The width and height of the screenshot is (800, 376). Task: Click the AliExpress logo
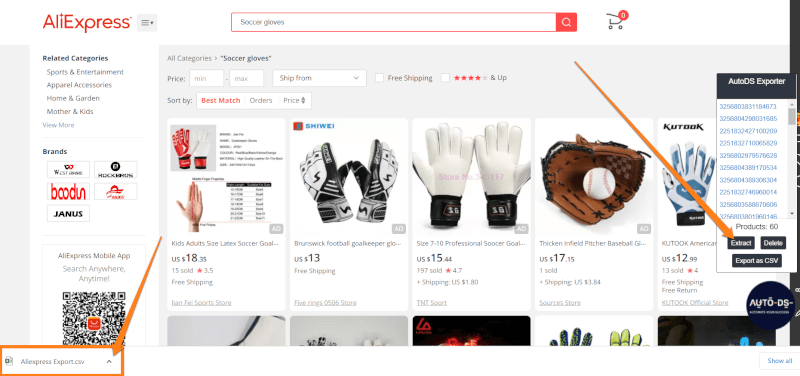pos(87,22)
